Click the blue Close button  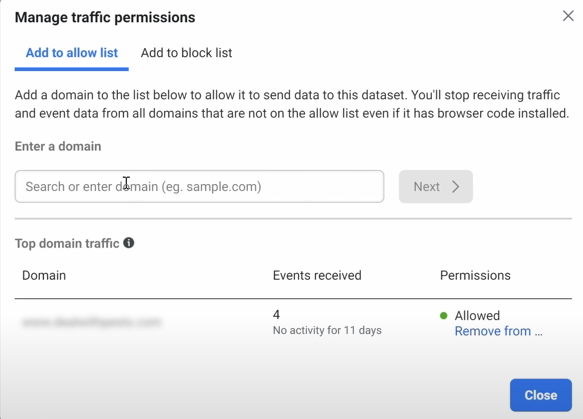click(x=541, y=395)
